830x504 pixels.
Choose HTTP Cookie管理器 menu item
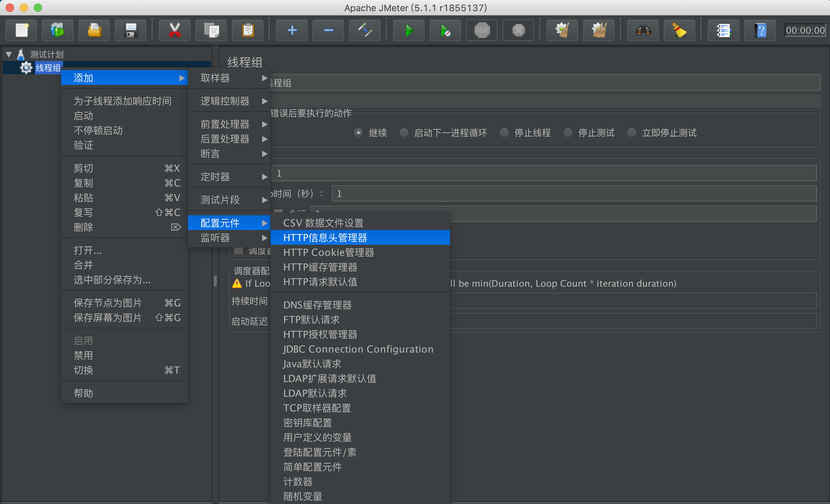tap(360, 252)
